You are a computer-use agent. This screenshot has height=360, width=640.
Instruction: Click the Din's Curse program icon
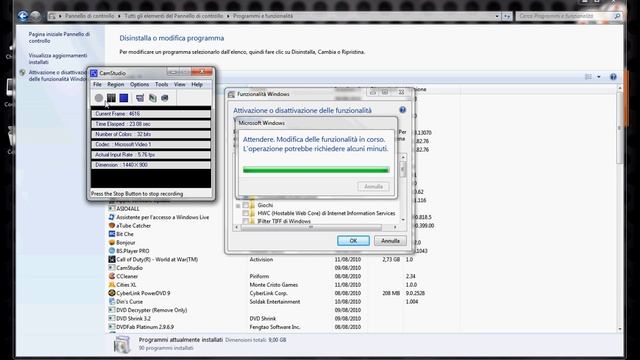[112, 301]
